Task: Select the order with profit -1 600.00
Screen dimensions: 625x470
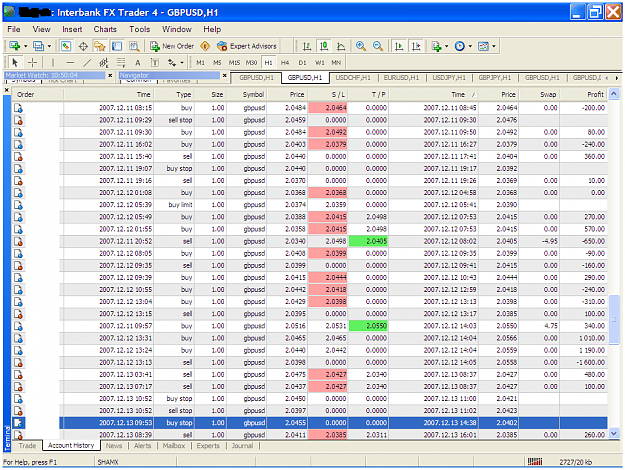Action: coord(310,362)
